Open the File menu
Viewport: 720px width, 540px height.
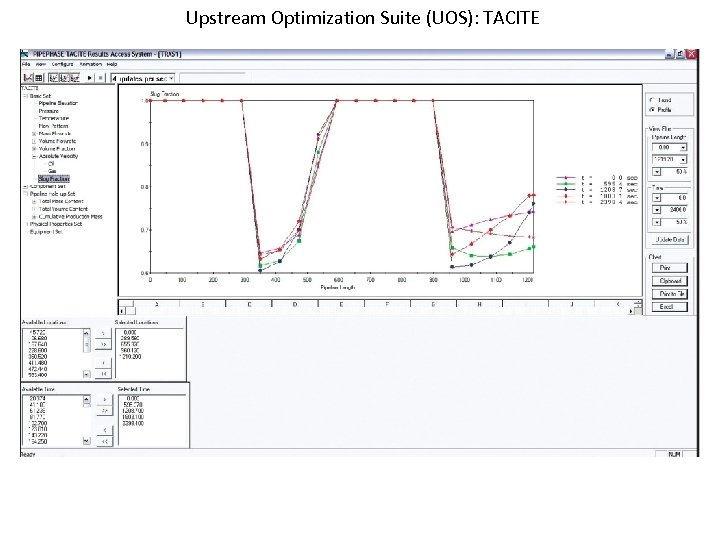(26, 64)
